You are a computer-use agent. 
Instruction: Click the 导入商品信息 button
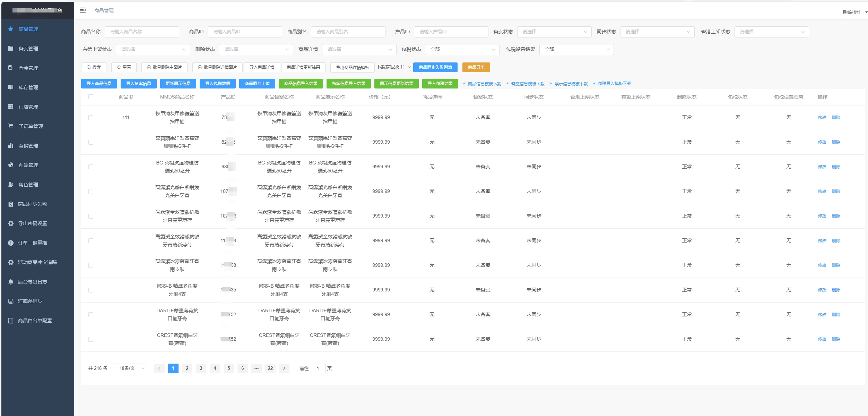coord(99,84)
